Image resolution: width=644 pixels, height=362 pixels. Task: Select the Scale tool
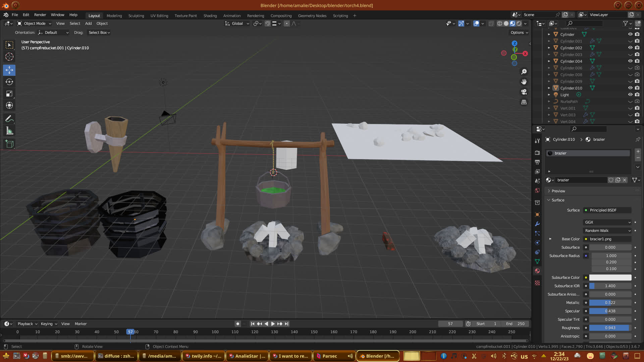[x=9, y=94]
